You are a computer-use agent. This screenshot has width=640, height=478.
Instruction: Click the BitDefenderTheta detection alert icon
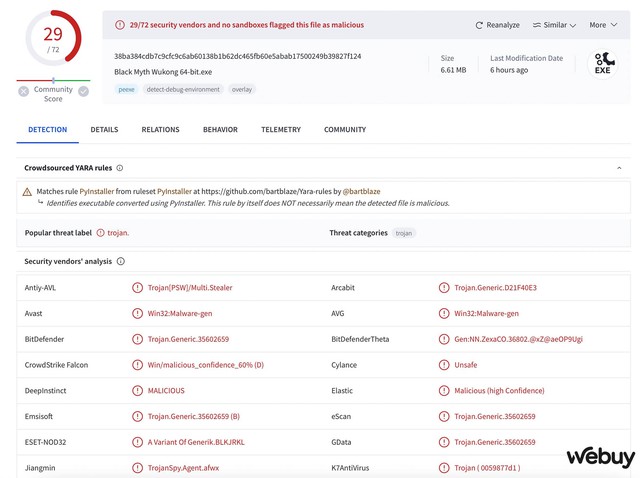444,339
